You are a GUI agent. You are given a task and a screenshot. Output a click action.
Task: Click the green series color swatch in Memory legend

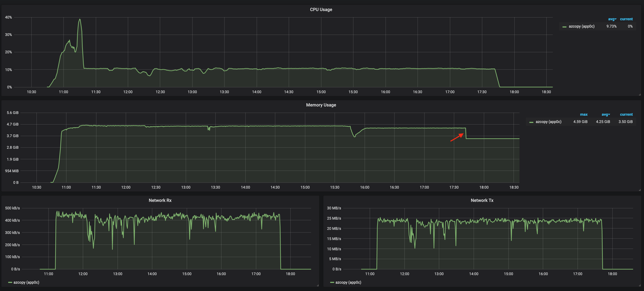531,122
